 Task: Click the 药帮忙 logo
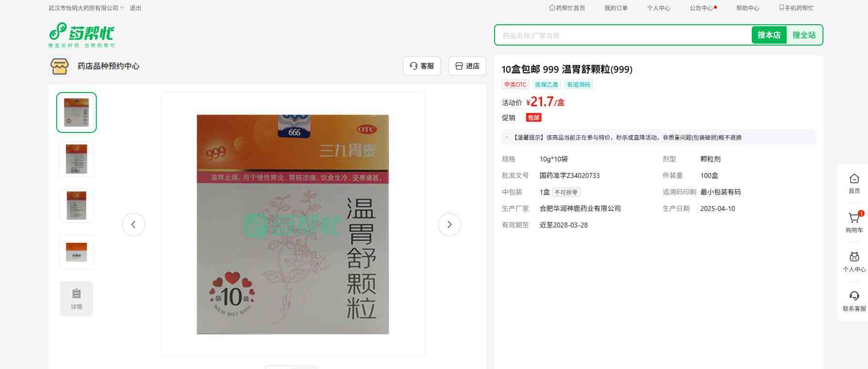coord(81,35)
